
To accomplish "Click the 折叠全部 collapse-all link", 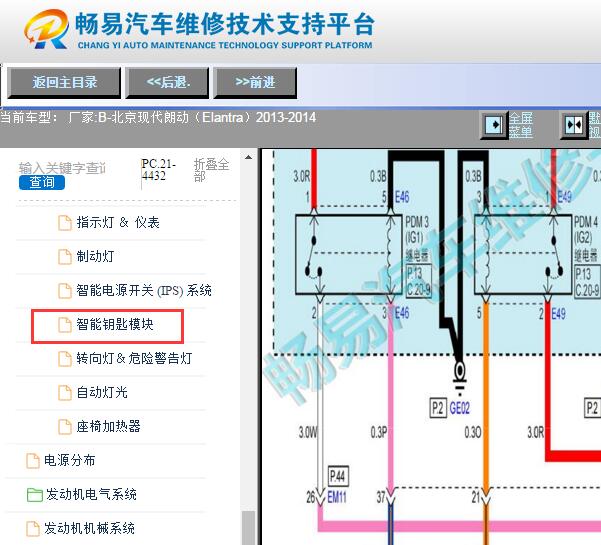I will coord(211,170).
